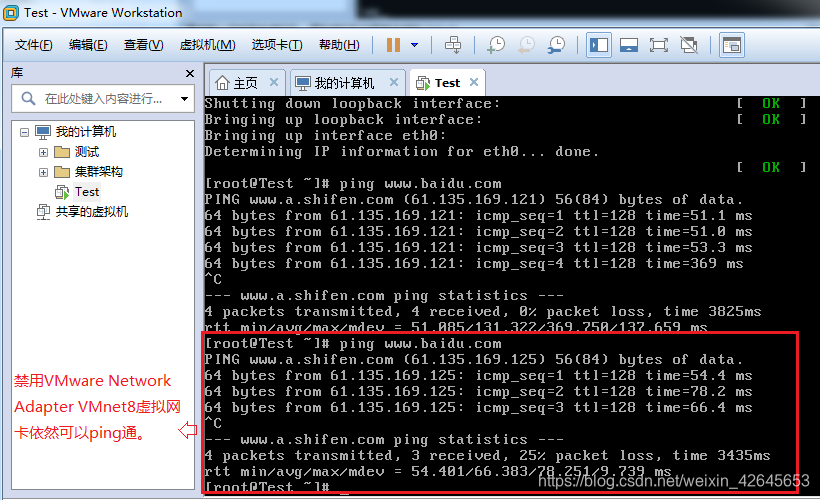Click the pause virtual machine icon
This screenshot has height=500, width=820.
(x=393, y=45)
